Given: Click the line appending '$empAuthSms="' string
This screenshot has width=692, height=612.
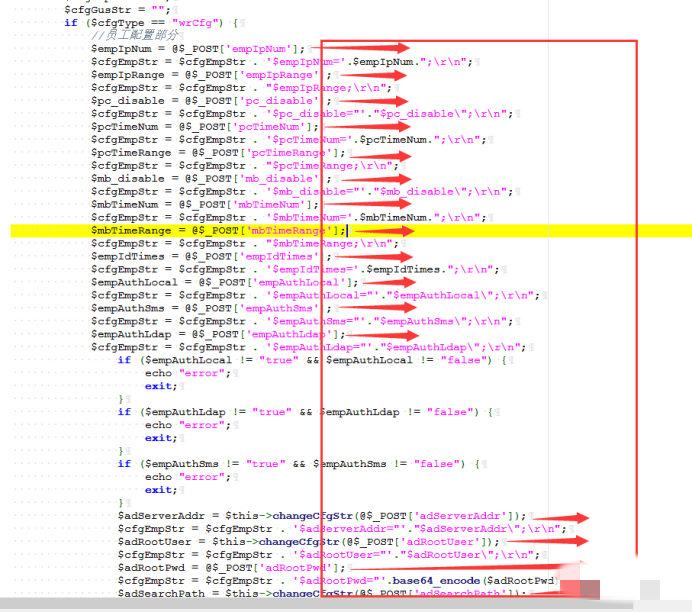Looking at the screenshot, I should (x=302, y=322).
